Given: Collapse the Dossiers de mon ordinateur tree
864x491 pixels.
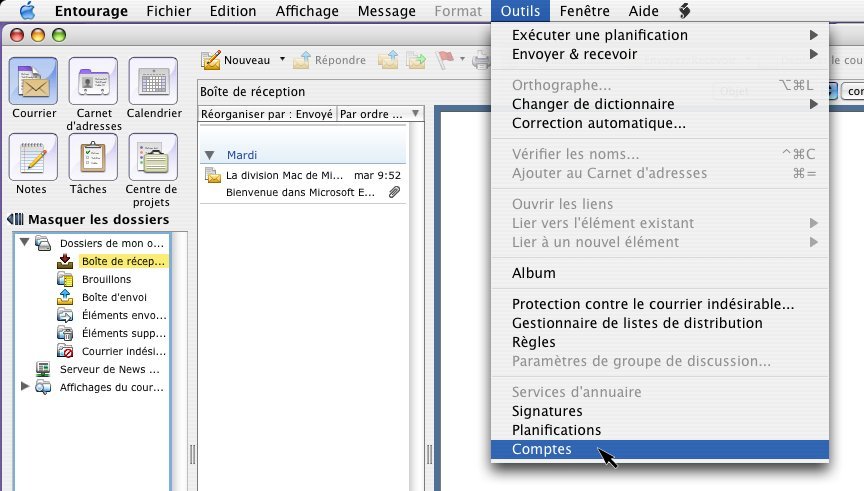Looking at the screenshot, I should [x=24, y=242].
